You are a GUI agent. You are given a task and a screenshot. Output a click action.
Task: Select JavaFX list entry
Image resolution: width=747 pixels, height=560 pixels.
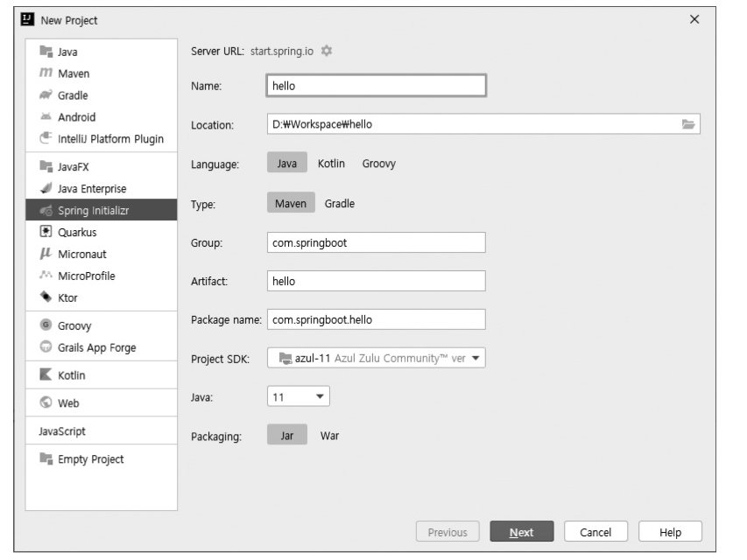[101, 166]
